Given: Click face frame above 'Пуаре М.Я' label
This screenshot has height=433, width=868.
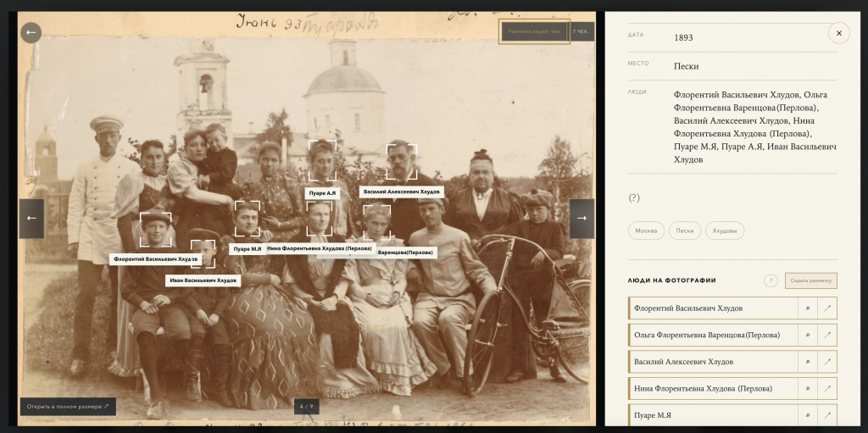Looking at the screenshot, I should click(247, 218).
